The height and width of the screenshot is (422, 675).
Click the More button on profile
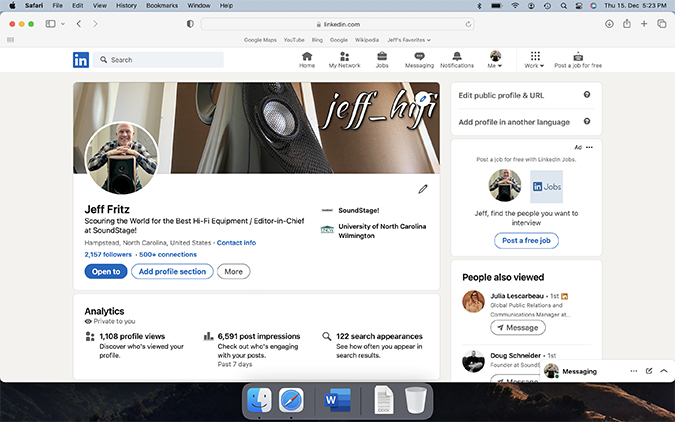click(233, 271)
